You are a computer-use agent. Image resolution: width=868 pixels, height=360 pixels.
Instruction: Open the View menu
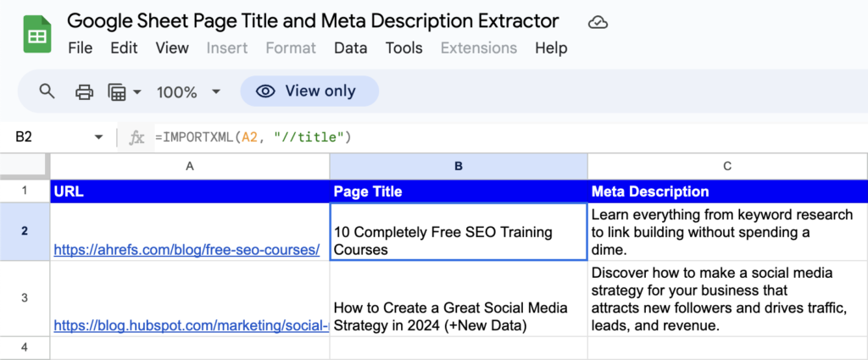coord(172,48)
